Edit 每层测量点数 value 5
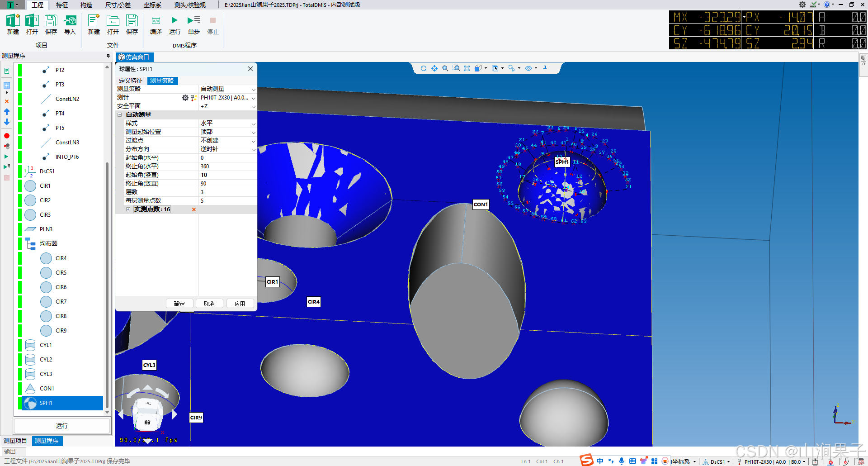This screenshot has width=868, height=466. pos(228,201)
